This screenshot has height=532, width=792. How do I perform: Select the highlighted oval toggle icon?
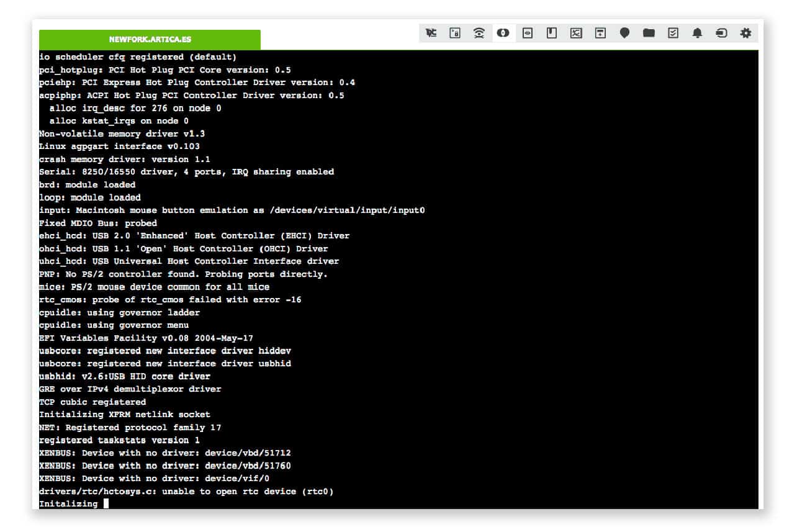pos(503,33)
